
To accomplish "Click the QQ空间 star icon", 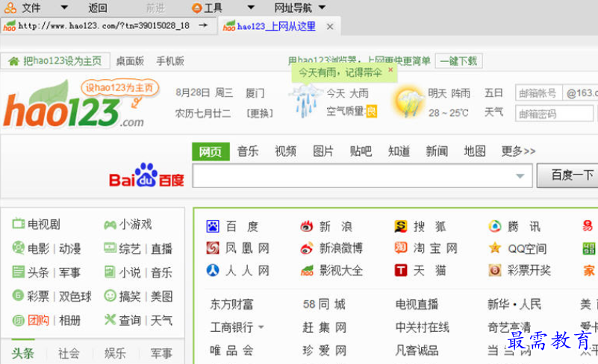I will pyautogui.click(x=495, y=248).
